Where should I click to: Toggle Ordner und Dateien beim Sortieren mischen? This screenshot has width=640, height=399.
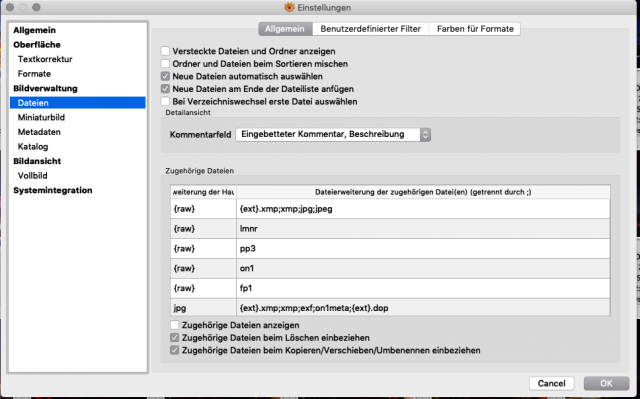(165, 64)
